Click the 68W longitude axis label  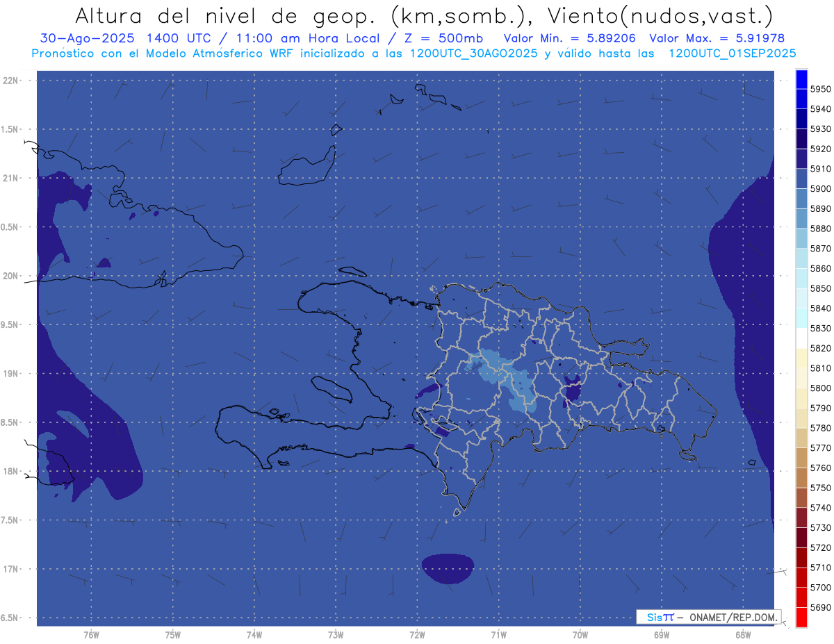point(742,635)
